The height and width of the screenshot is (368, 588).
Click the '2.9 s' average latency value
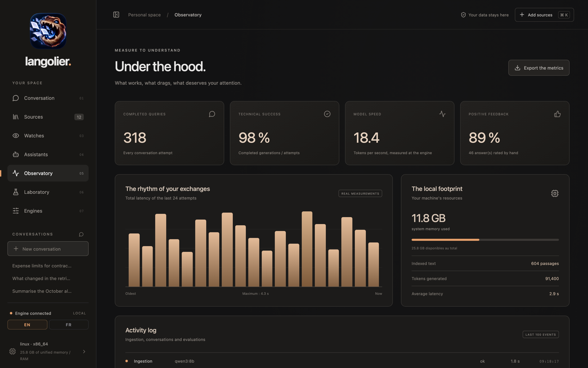point(554,294)
